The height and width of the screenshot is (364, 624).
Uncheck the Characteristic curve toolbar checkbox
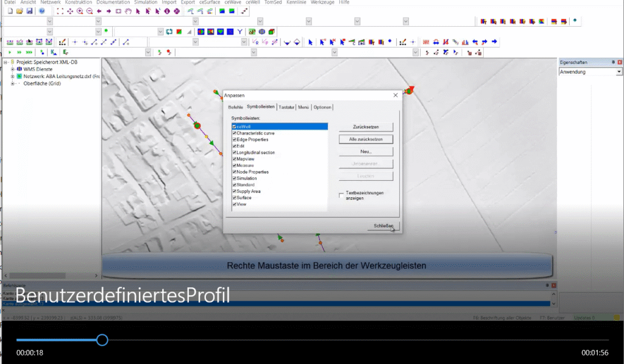[x=234, y=133]
